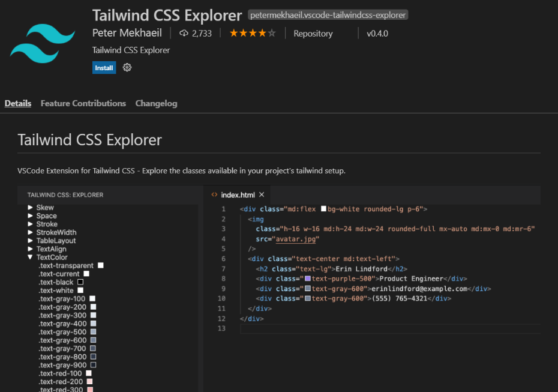The image size is (558, 392).
Task: Click the TAILWIND CSS: EXPLORER panel header
Action: [x=65, y=194]
